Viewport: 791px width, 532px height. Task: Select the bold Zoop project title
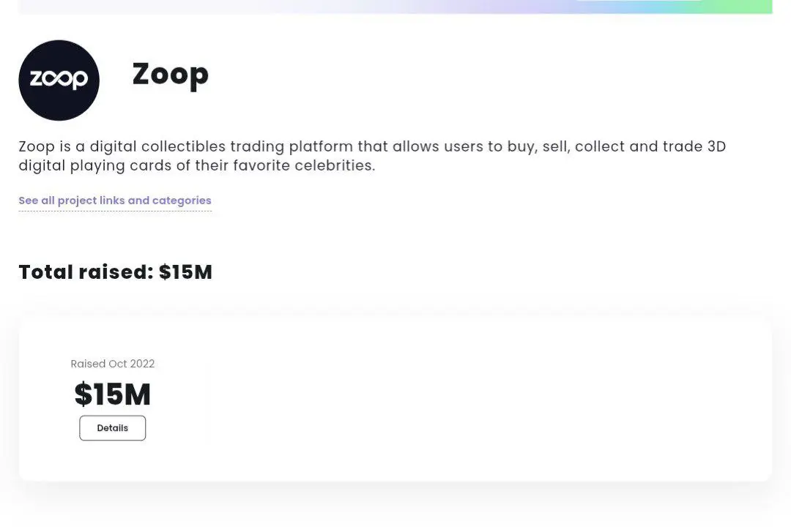tap(170, 74)
